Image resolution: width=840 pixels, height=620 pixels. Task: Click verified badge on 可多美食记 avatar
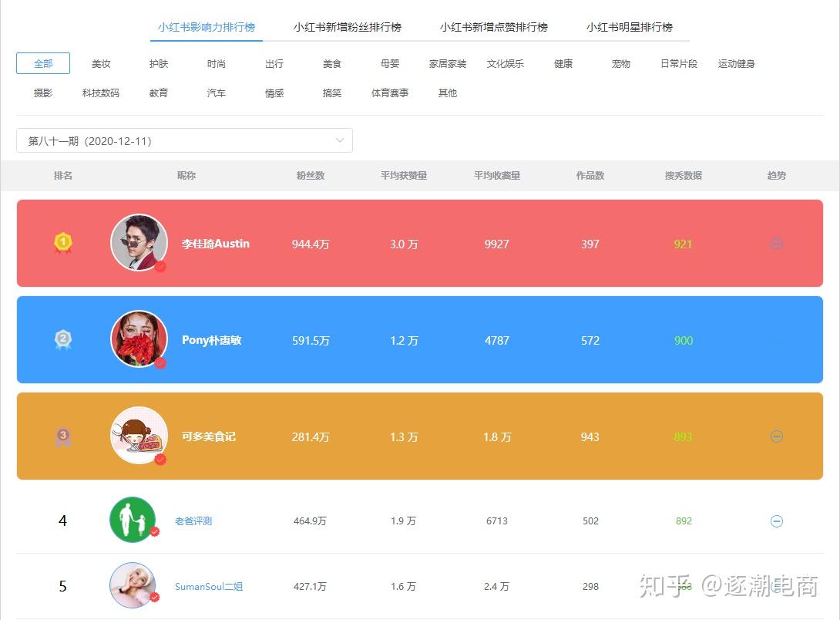[160, 460]
